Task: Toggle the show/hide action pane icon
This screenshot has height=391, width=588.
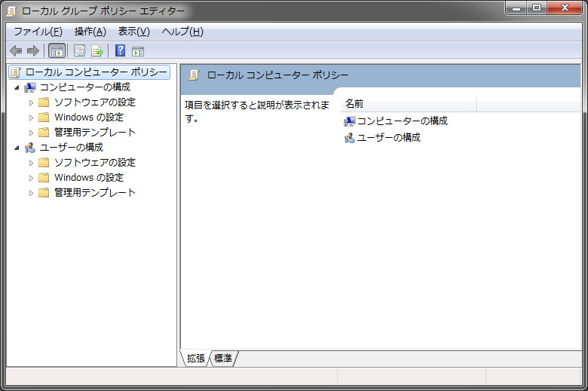Action: (x=138, y=51)
